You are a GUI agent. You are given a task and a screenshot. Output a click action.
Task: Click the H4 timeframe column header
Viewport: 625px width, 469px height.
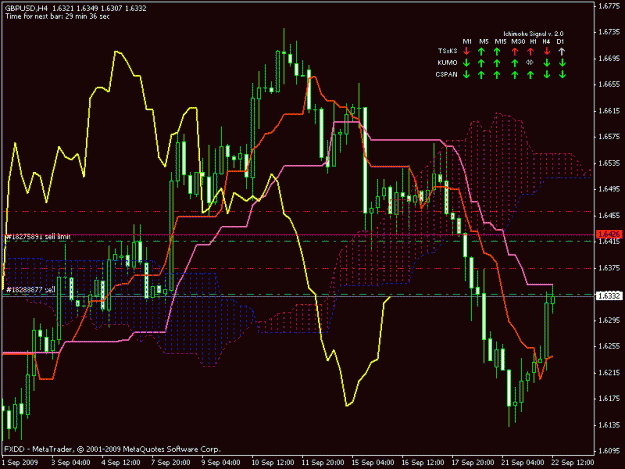546,41
